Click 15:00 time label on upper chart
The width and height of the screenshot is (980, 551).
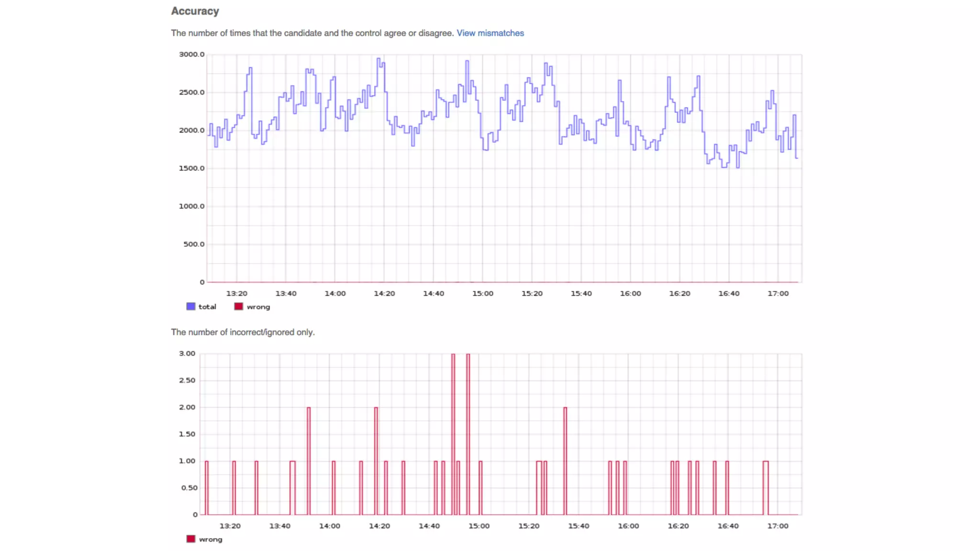coord(482,293)
